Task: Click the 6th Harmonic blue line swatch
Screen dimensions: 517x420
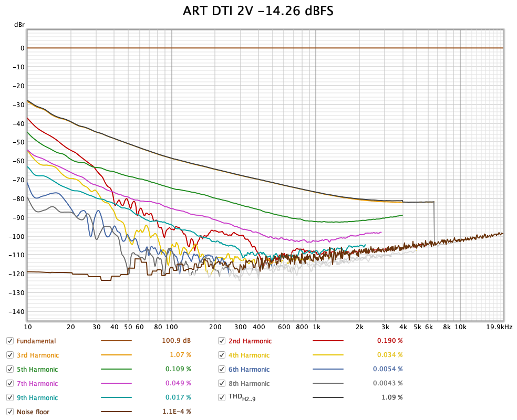Action: click(328, 369)
